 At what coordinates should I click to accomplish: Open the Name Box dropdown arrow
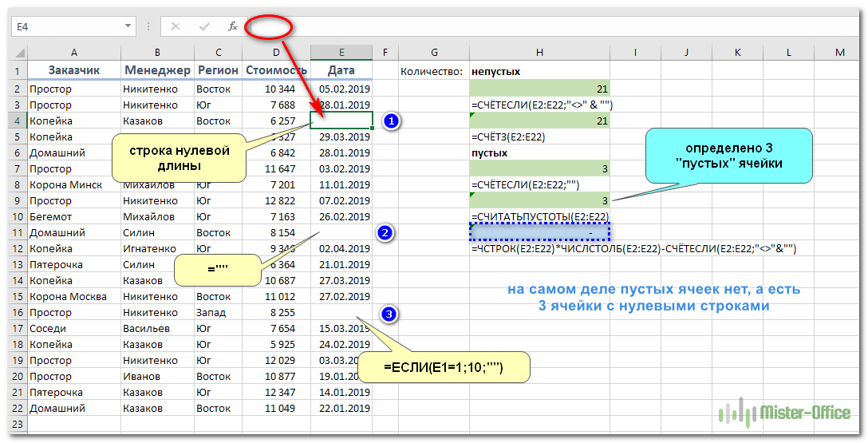[x=128, y=26]
